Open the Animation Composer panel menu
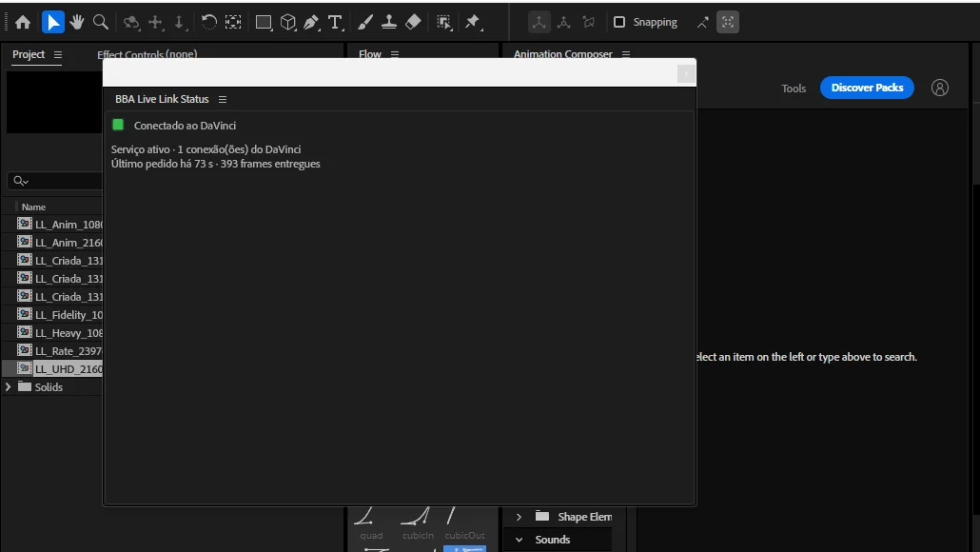This screenshot has height=552, width=980. point(626,54)
